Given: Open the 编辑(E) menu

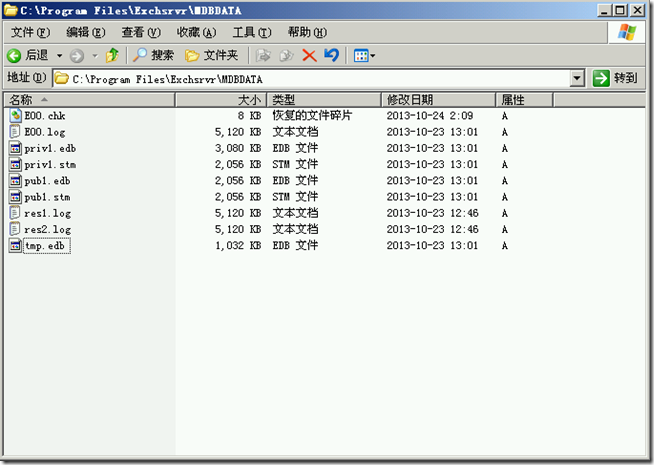Looking at the screenshot, I should click(x=86, y=32).
